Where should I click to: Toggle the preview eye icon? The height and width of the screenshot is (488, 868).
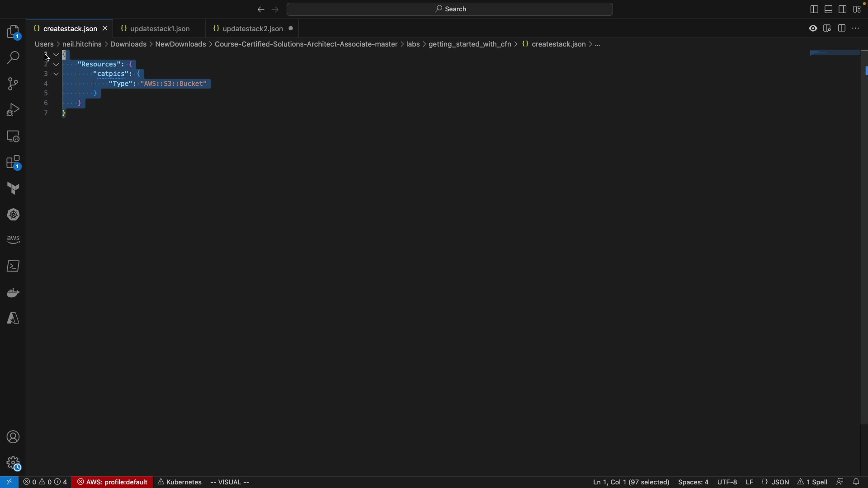[813, 29]
